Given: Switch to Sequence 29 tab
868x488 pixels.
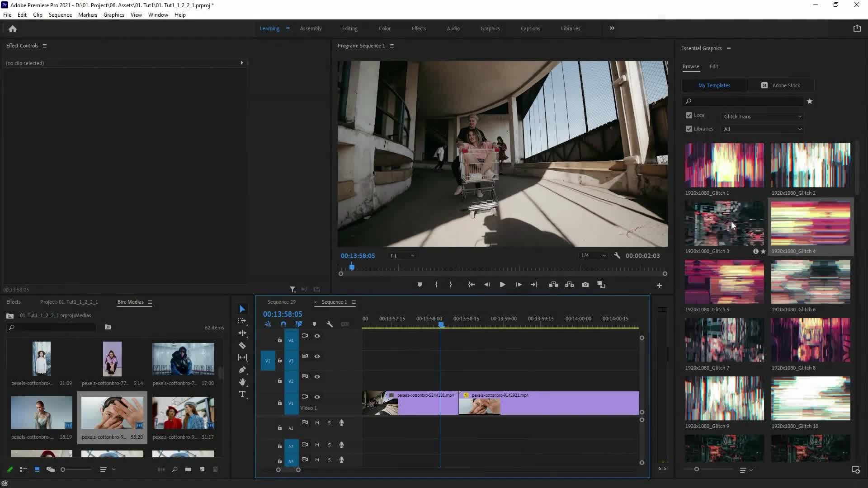Looking at the screenshot, I should pyautogui.click(x=281, y=302).
